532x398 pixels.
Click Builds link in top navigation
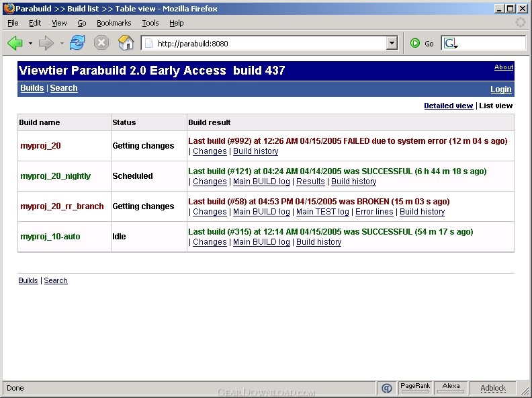tap(32, 88)
